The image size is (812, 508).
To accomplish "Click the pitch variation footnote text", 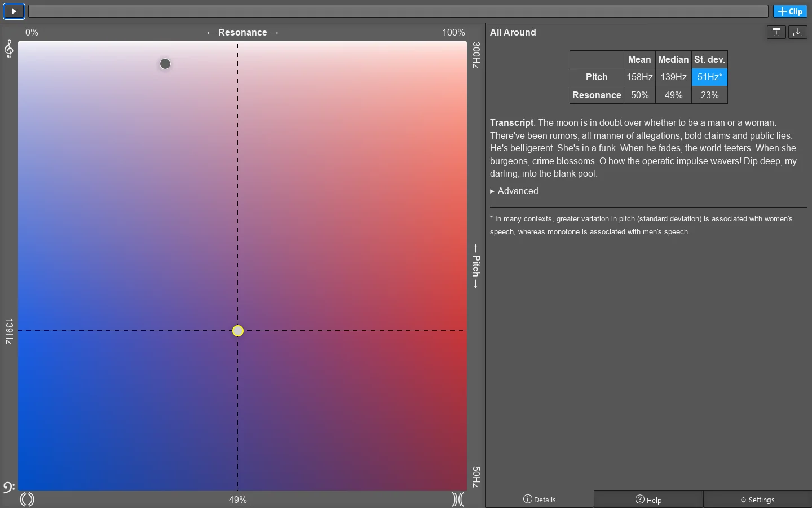I will 641,225.
